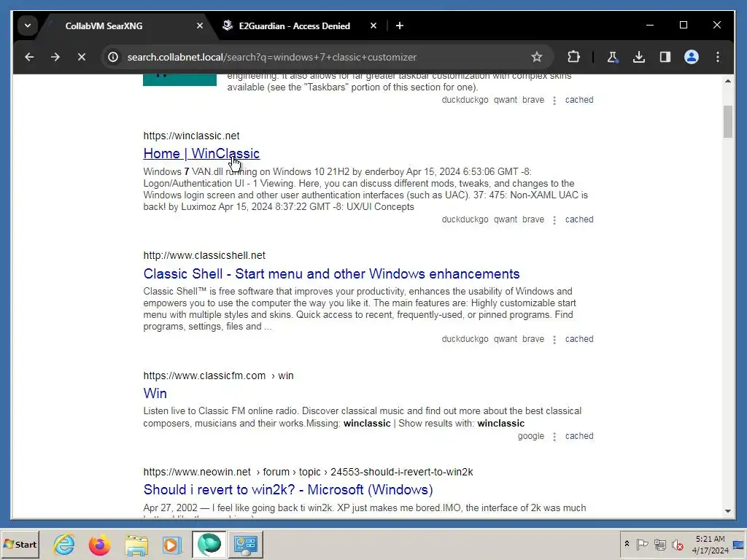Open Action Center flag tray icon
The height and width of the screenshot is (560, 747).
tap(642, 544)
